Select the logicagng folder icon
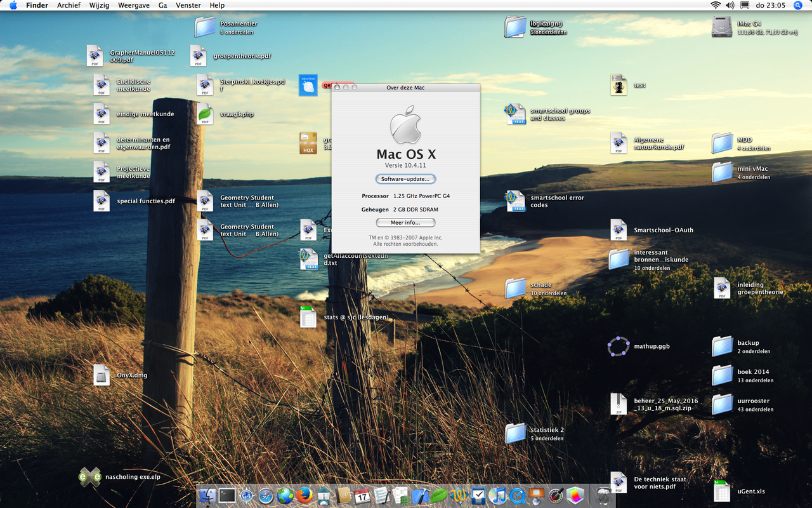This screenshot has width=812, height=508. (515, 27)
